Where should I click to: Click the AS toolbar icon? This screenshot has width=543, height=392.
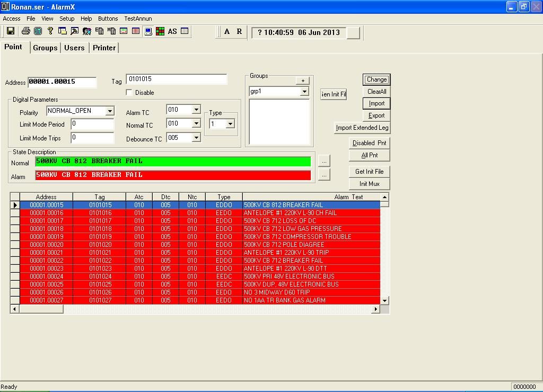click(172, 31)
